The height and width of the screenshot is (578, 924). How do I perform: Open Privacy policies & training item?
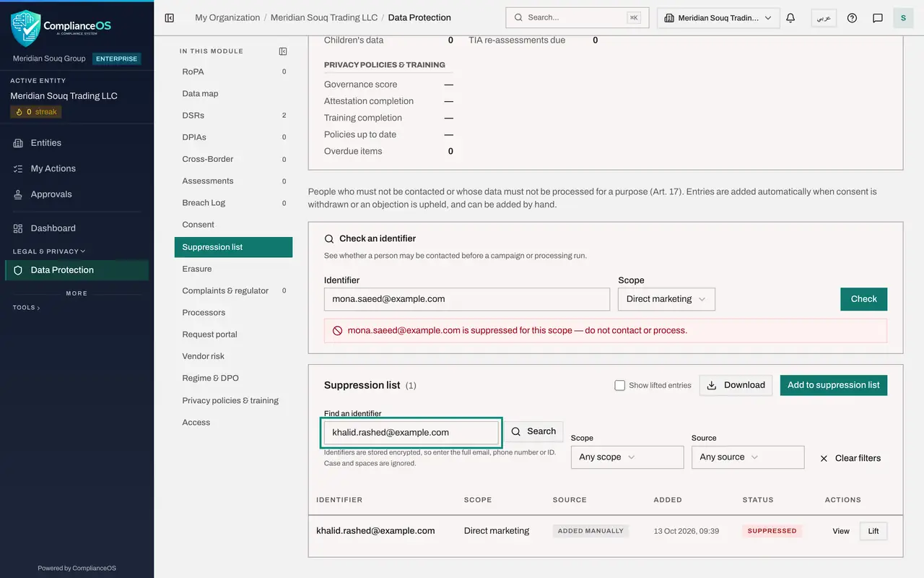click(x=233, y=400)
